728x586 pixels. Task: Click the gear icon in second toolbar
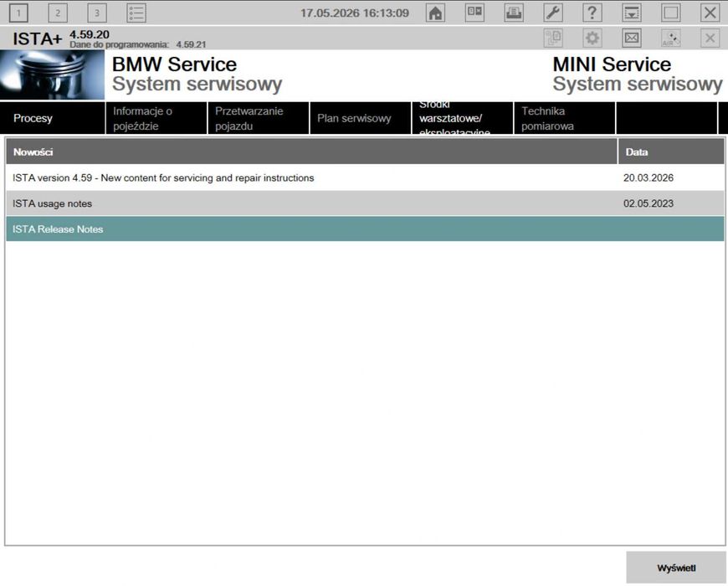(x=592, y=38)
